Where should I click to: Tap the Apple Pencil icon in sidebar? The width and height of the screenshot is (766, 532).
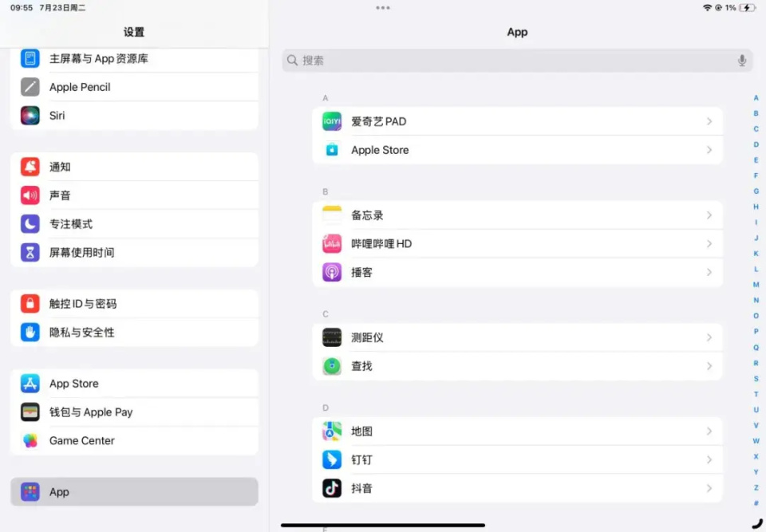pos(30,87)
